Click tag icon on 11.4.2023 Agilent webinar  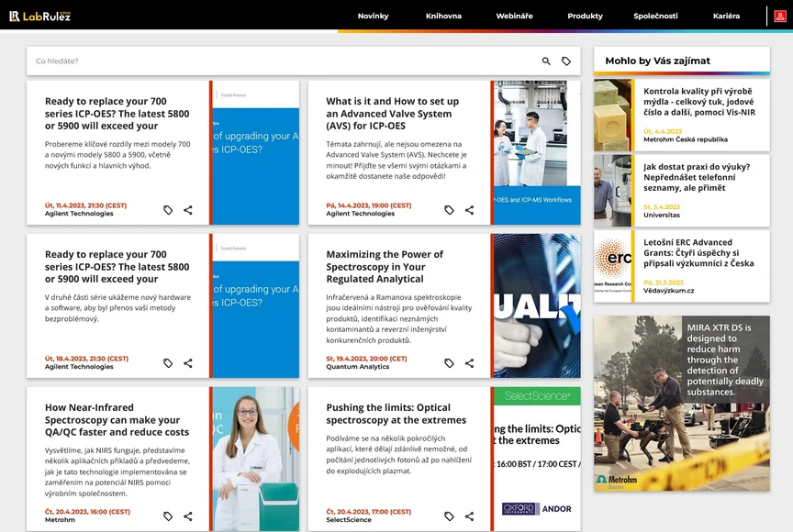(x=168, y=210)
